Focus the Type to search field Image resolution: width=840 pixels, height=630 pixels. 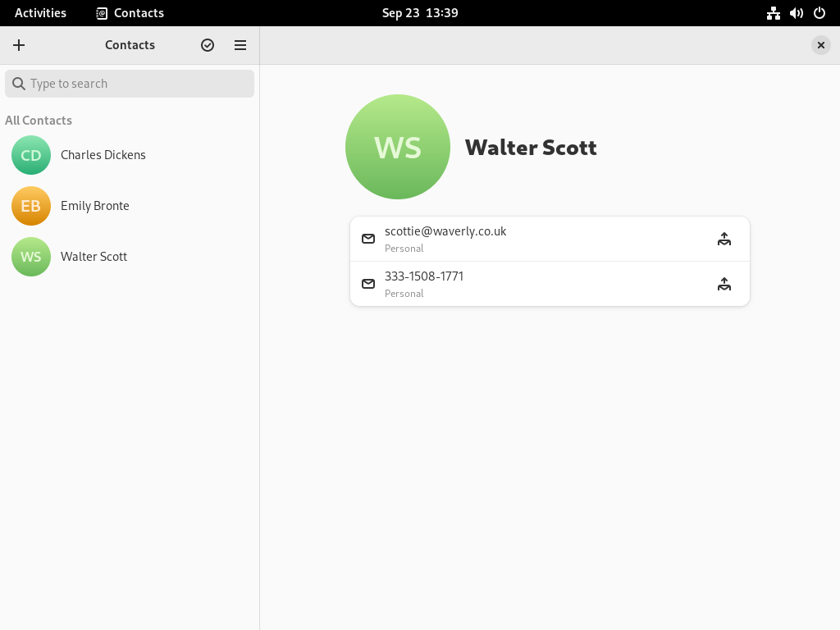130,84
